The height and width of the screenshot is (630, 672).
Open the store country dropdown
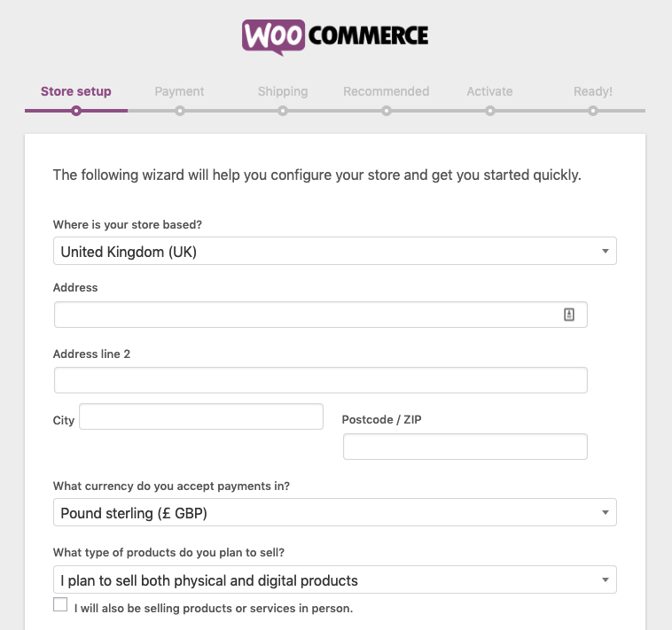(334, 252)
